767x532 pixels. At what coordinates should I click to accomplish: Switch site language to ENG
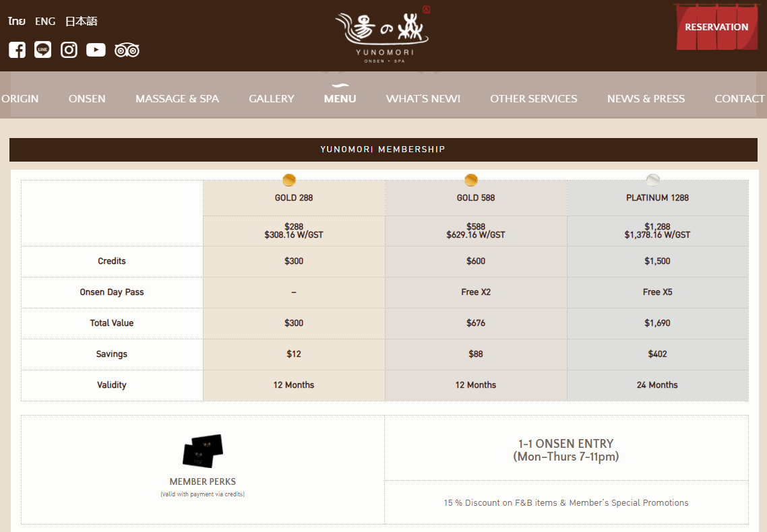tap(45, 22)
